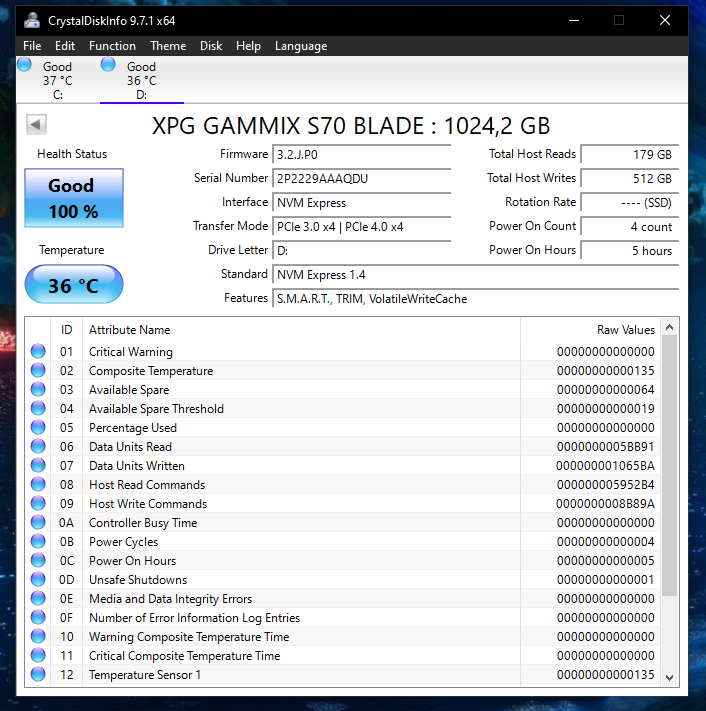The height and width of the screenshot is (711, 706).
Task: Click raw value 0000000005BB91
Action: click(x=605, y=447)
